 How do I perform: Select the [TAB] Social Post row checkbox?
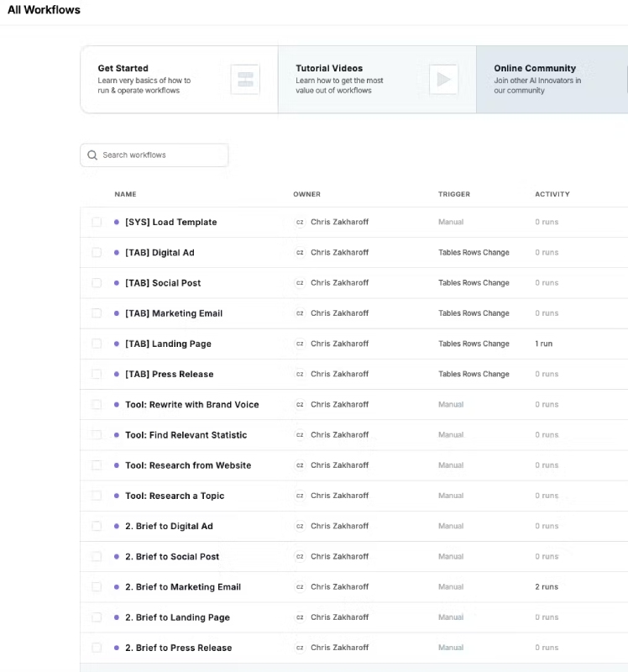coord(97,283)
